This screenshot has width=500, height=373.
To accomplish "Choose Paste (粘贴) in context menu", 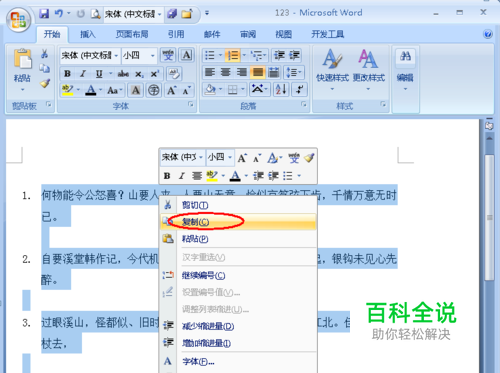I will point(238,239).
